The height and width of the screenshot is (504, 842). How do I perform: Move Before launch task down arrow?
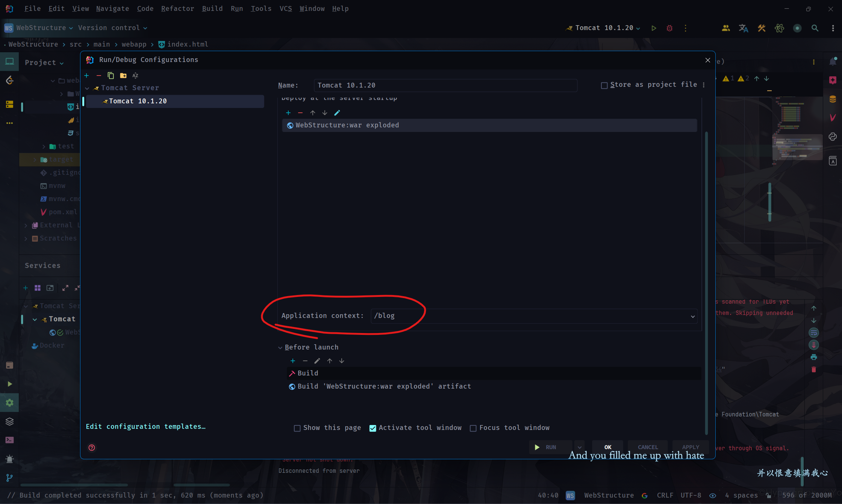pos(341,361)
